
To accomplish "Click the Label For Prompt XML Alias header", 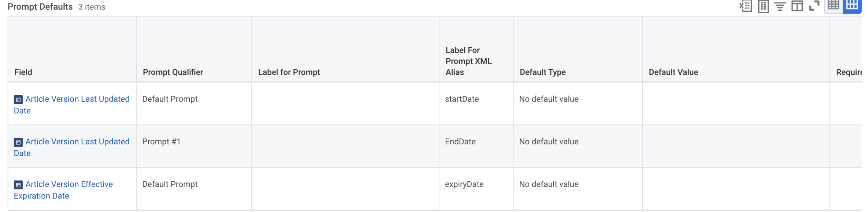I will [468, 61].
